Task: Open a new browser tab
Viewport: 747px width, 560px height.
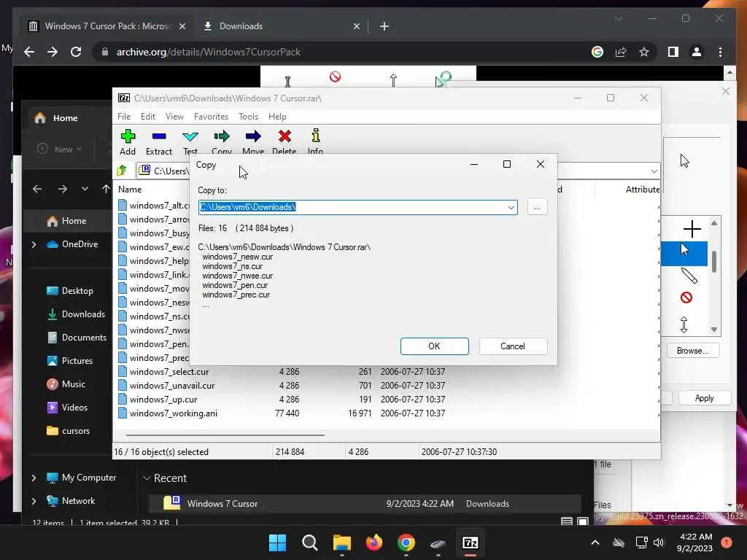Action: point(384,26)
